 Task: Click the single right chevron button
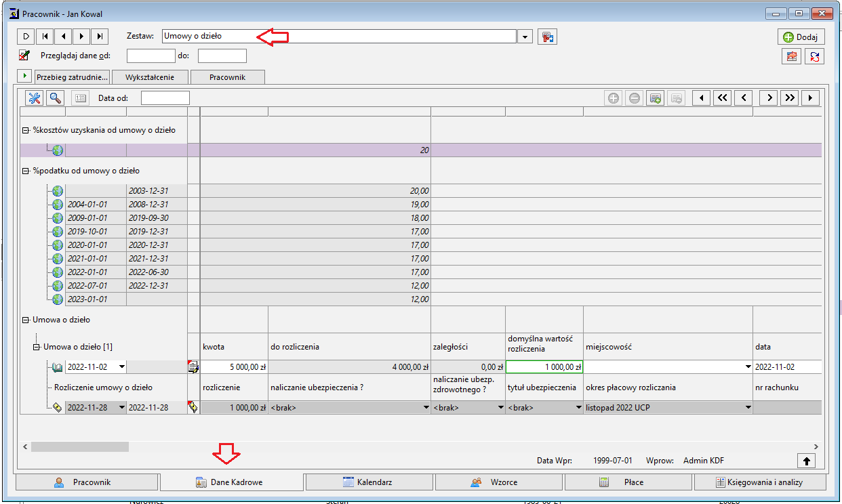(768, 98)
